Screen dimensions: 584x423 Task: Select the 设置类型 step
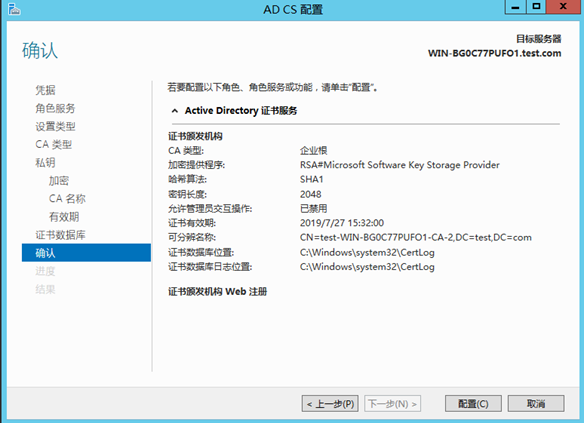[x=55, y=126]
